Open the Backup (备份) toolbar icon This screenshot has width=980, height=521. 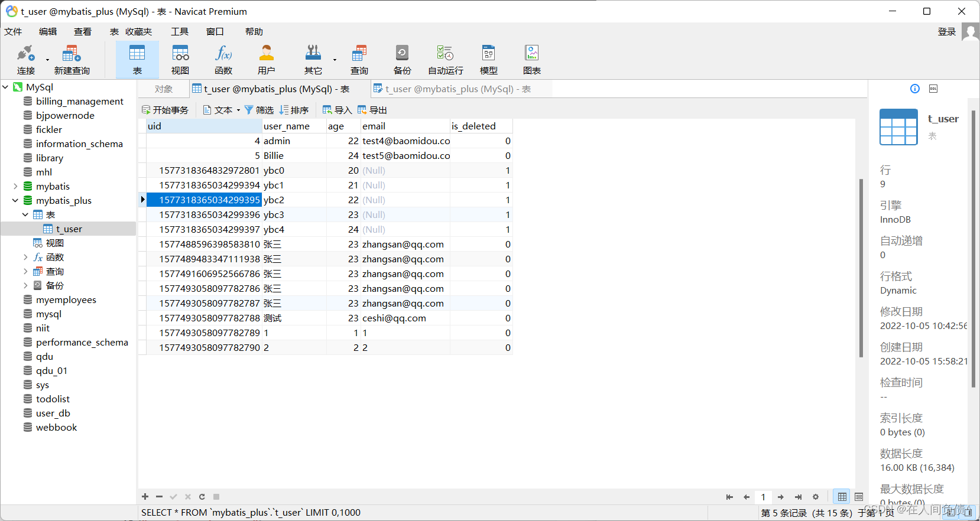(x=402, y=60)
